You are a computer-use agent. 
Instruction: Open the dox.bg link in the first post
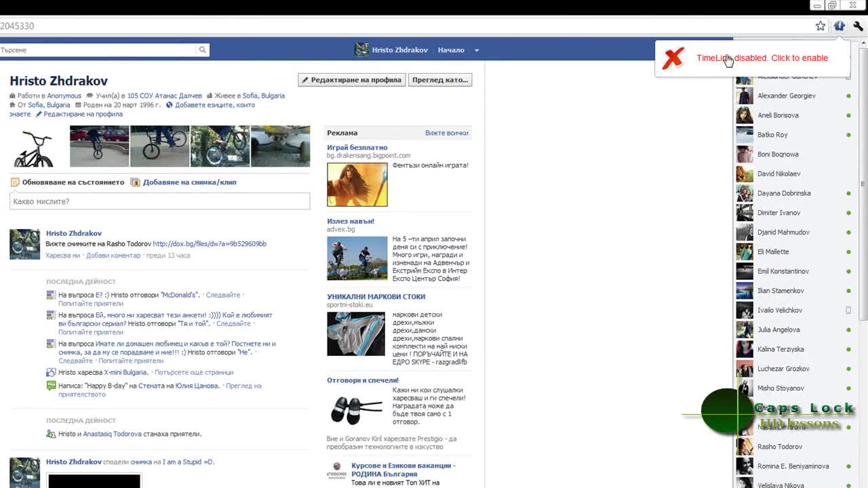coord(210,244)
